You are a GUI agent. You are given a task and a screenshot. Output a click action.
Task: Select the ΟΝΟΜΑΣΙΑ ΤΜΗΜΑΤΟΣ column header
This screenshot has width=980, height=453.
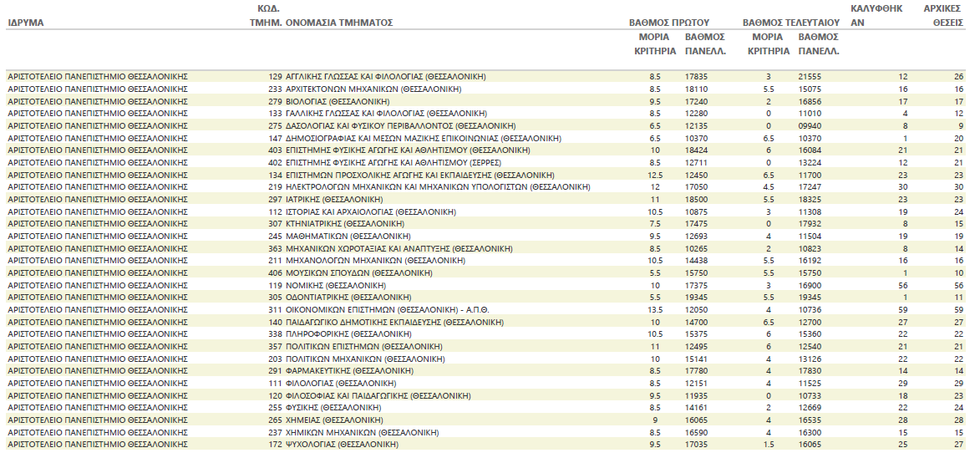(x=339, y=23)
